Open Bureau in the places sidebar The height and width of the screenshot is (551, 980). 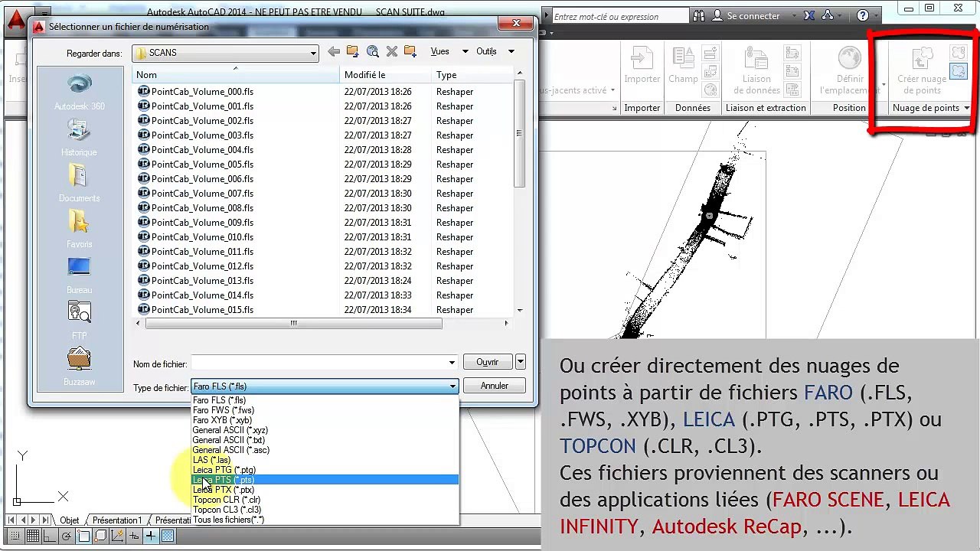coord(80,275)
